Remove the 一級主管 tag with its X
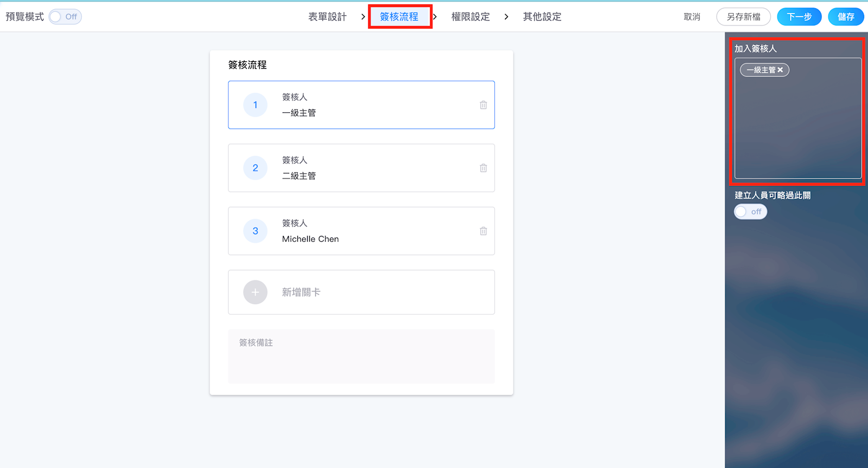The width and height of the screenshot is (868, 468). tap(780, 70)
